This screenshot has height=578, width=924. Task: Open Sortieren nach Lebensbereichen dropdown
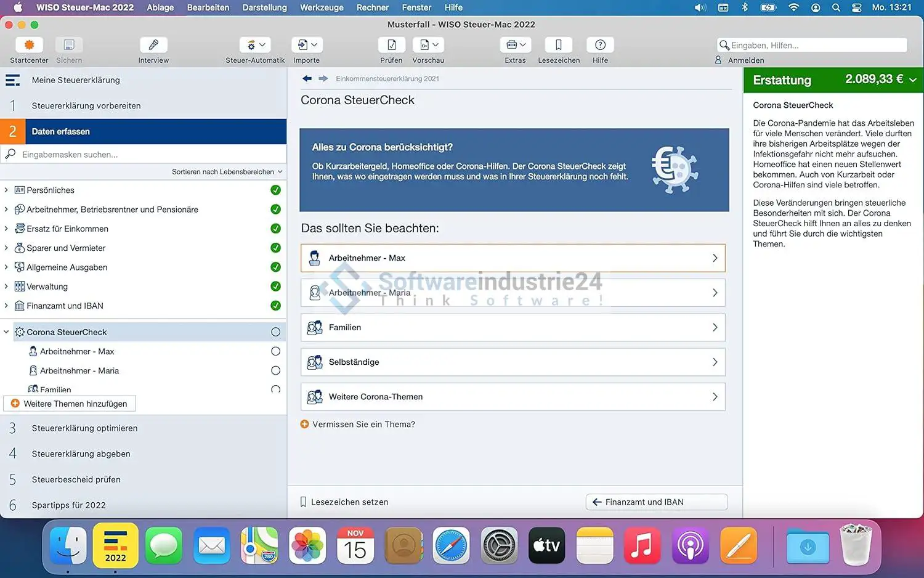(227, 172)
